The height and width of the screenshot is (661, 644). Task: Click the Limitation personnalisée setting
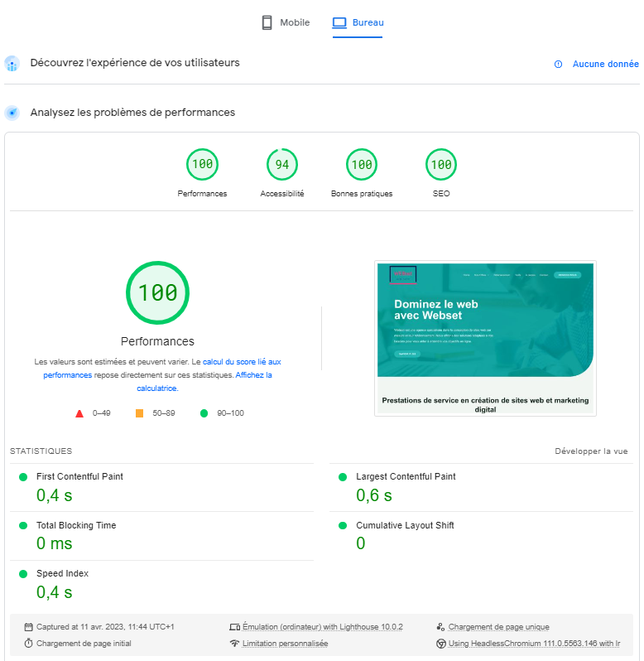[285, 644]
